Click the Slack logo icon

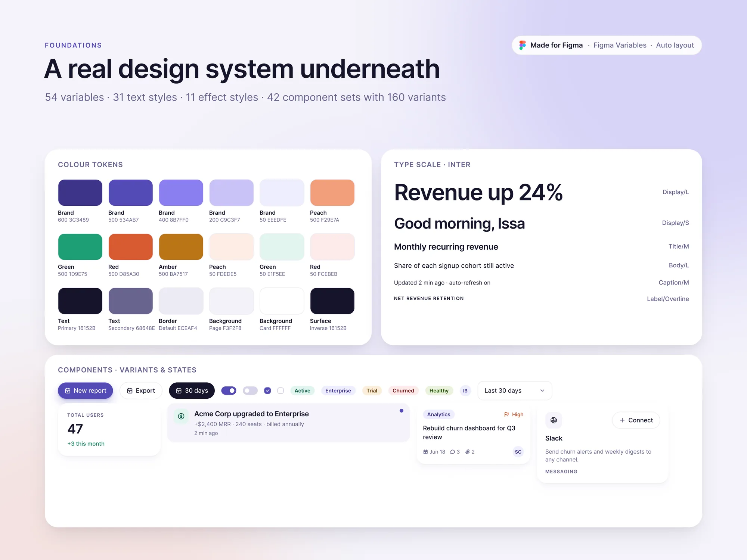tap(554, 420)
